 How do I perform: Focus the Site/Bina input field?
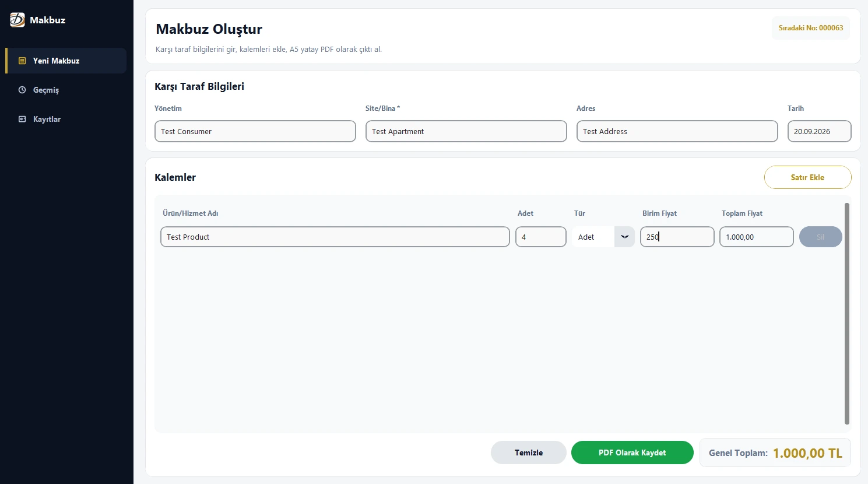click(x=466, y=131)
